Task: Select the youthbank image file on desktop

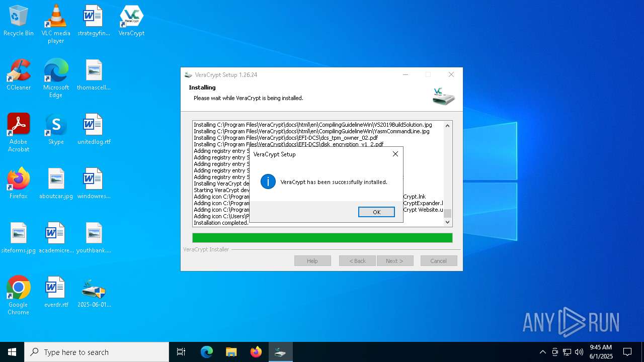Action: click(94, 238)
